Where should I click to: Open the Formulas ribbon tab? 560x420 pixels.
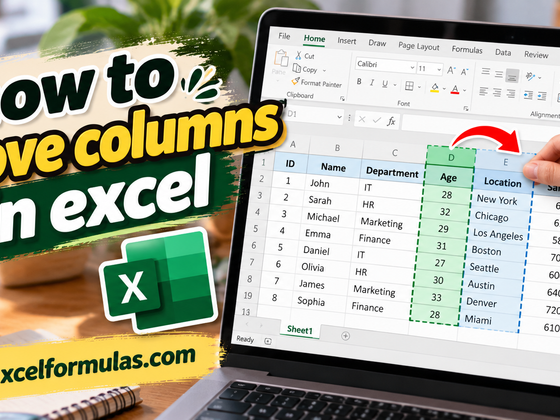pos(467,50)
